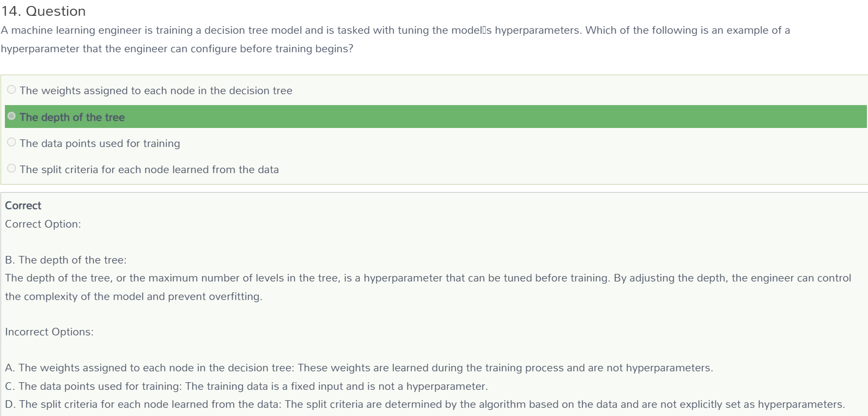Choose the radio button for data points used for training
The width and height of the screenshot is (868, 416).
(x=11, y=142)
